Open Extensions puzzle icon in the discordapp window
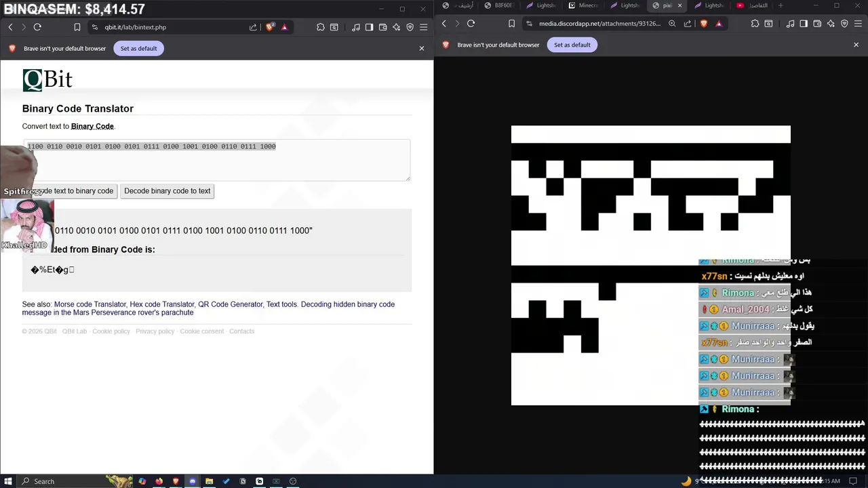Screen dimensions: 868x488 (x=755, y=23)
